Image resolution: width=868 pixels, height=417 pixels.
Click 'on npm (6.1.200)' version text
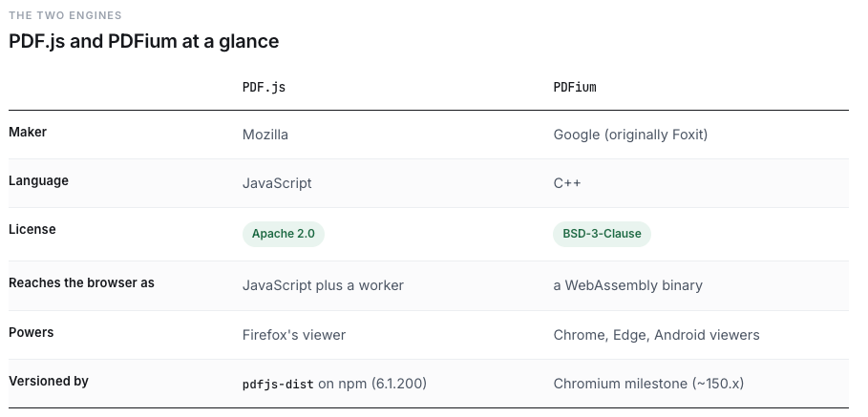click(x=372, y=384)
